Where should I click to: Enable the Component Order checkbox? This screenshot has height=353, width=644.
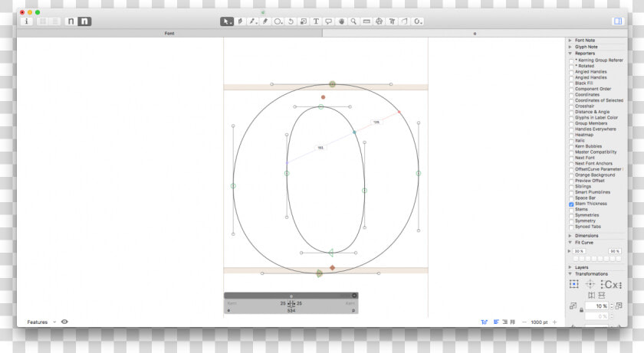pyautogui.click(x=571, y=90)
